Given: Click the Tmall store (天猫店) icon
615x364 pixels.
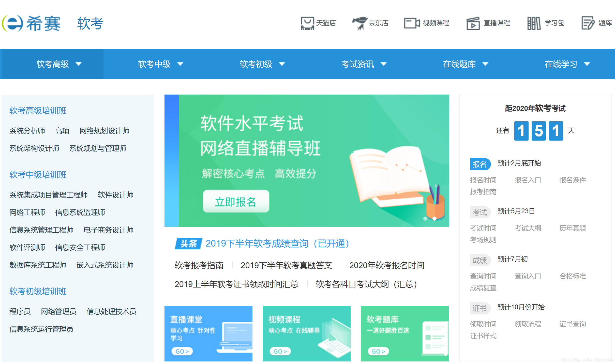Looking at the screenshot, I should (307, 23).
